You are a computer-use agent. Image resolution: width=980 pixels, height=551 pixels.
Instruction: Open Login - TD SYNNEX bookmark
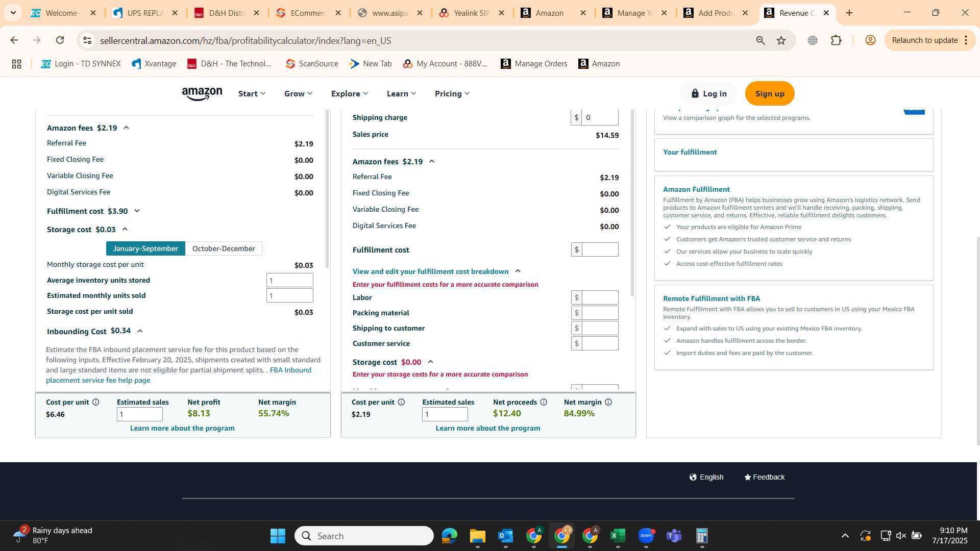(x=81, y=64)
